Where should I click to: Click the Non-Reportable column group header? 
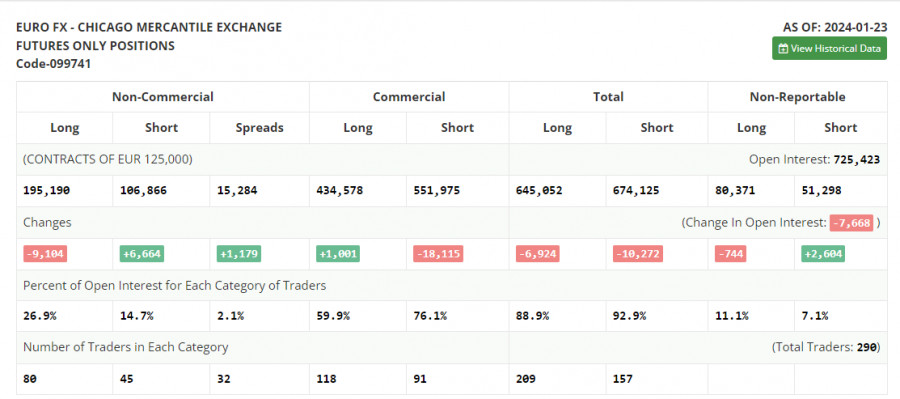(x=797, y=96)
